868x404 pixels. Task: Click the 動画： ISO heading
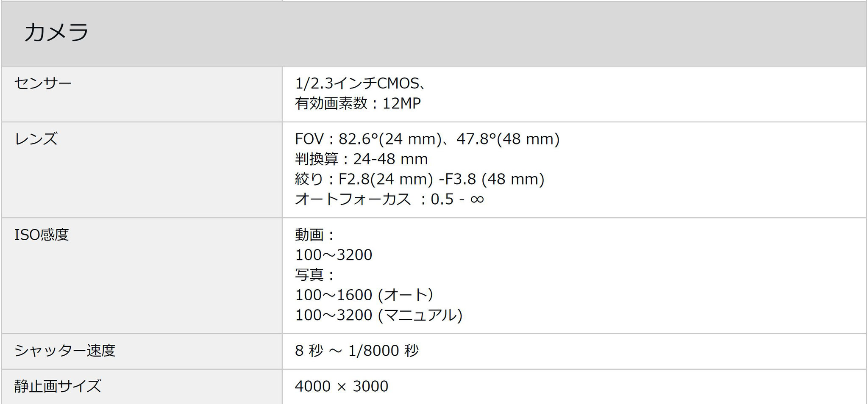click(315, 235)
